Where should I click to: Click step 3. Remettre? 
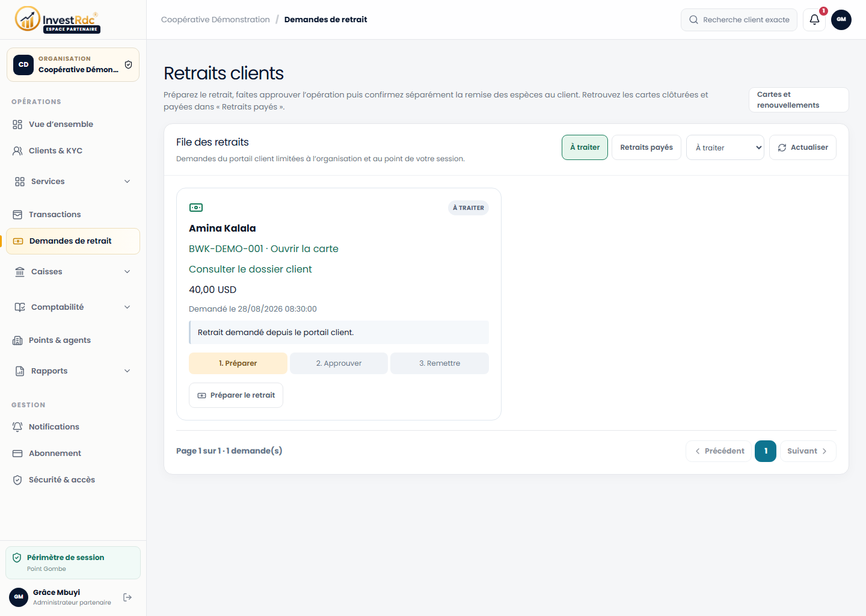pos(440,363)
